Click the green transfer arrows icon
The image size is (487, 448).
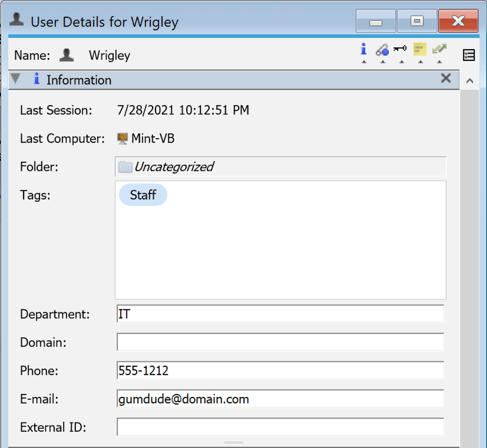439,49
